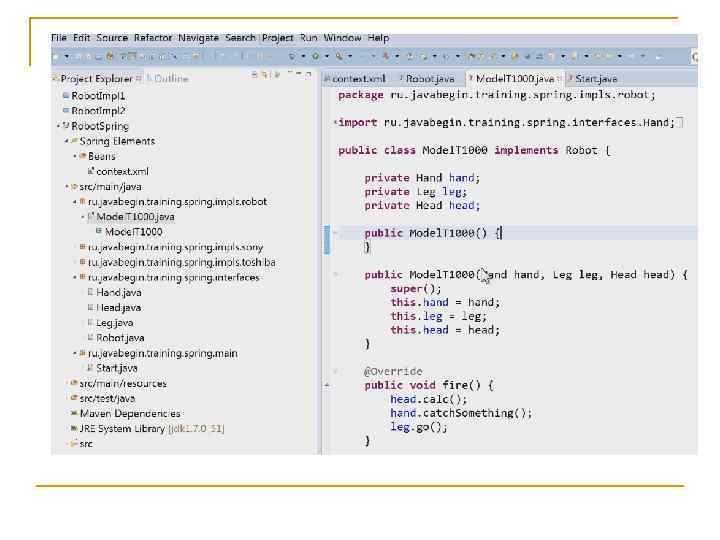This screenshot has height=540, width=720.
Task: Maximize the Project Explorer panel
Action: [x=308, y=73]
